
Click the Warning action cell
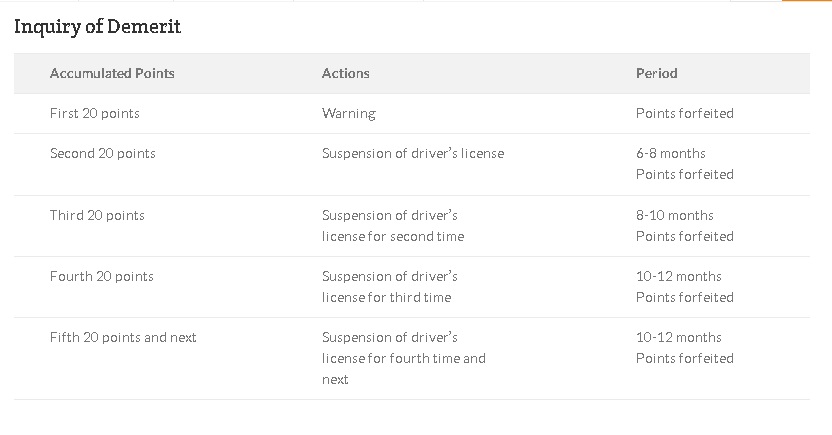tap(349, 114)
